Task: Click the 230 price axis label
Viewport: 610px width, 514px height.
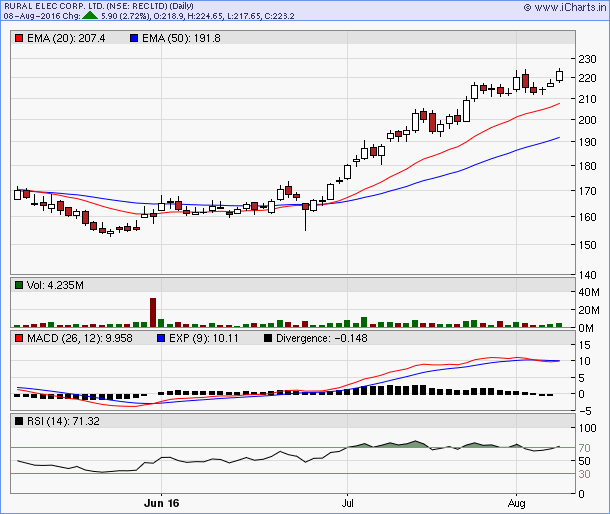Action: pos(587,59)
